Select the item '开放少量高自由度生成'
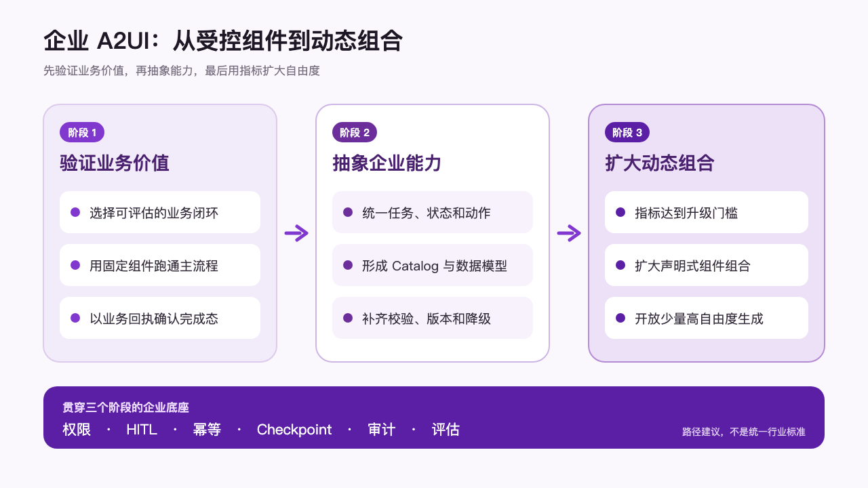The width and height of the screenshot is (868, 488). [x=707, y=318]
